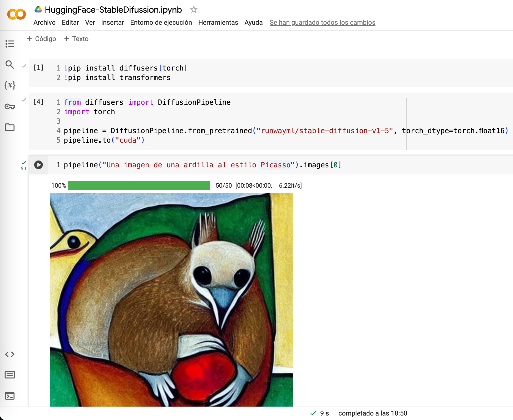Add a new text cell with Texto
This screenshot has width=513, height=420.
(76, 39)
